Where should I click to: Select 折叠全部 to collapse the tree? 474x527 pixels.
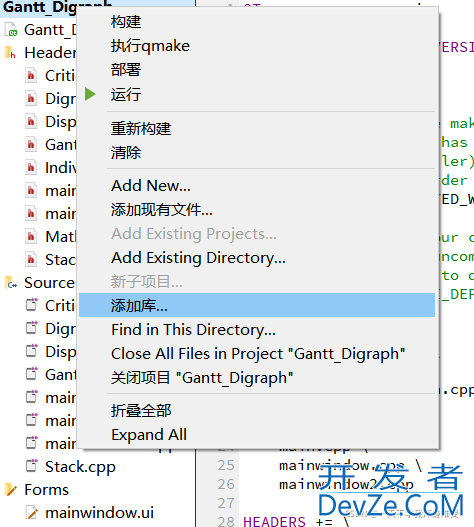coord(141,410)
